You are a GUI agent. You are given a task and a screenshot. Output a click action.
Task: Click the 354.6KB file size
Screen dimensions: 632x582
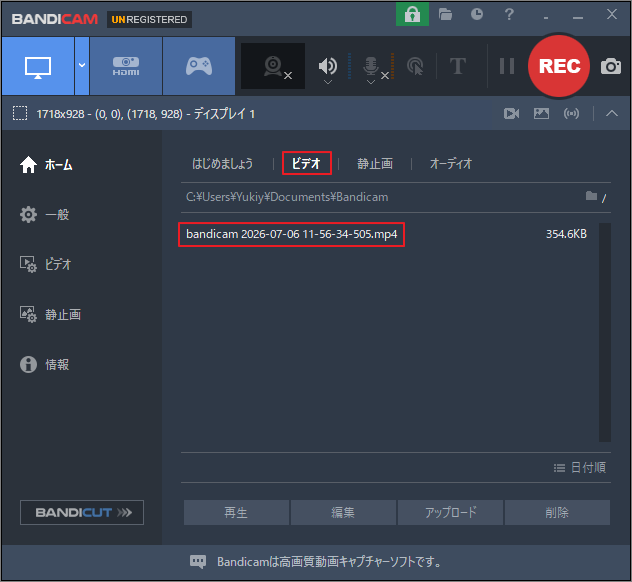[x=566, y=234]
